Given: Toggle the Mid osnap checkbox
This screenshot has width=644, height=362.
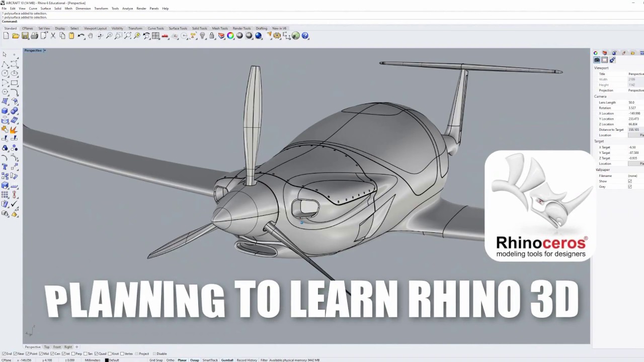Looking at the screenshot, I should click(x=41, y=354).
